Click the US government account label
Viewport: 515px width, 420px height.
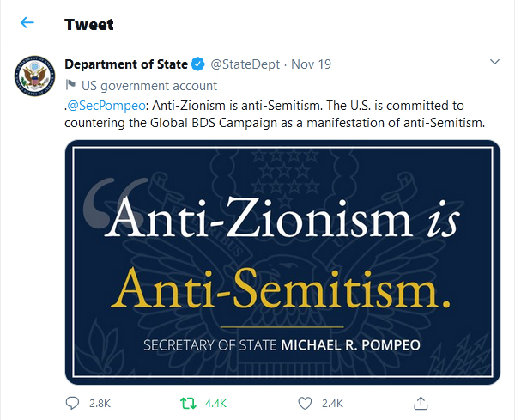click(149, 86)
